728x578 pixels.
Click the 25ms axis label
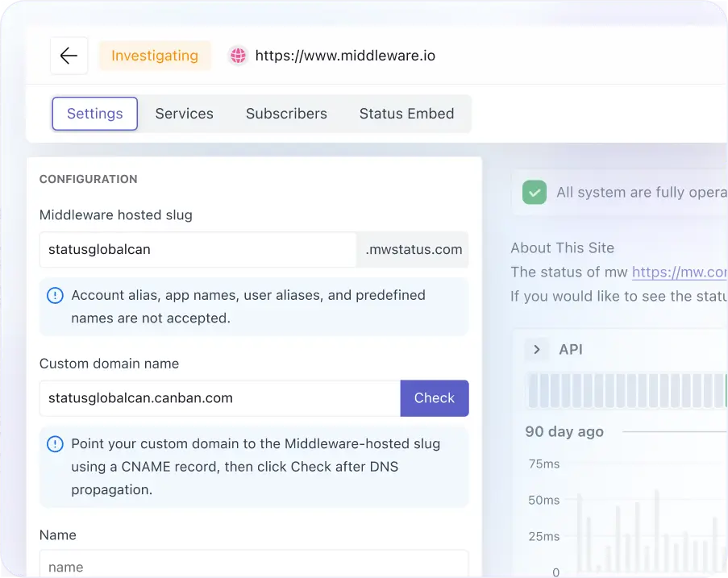[x=543, y=536]
